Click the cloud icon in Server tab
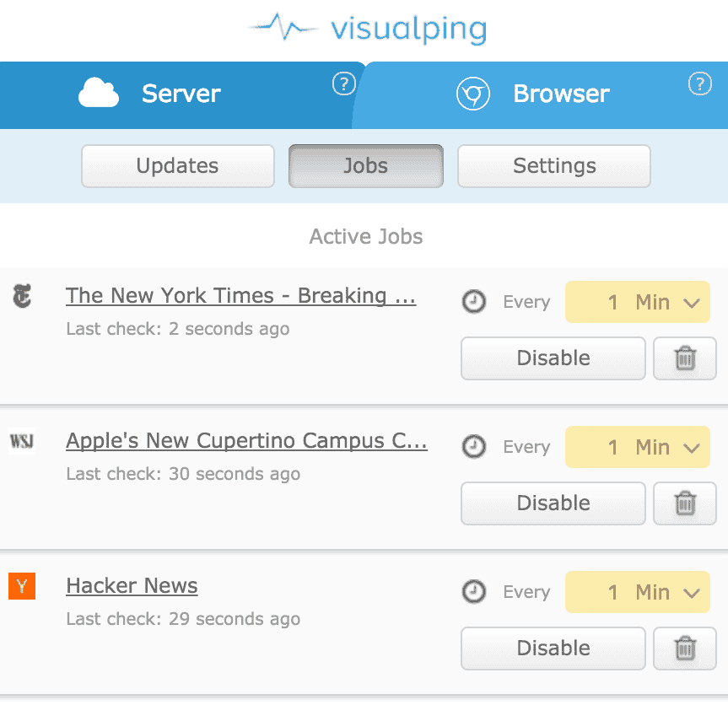728x705 pixels. [x=99, y=93]
